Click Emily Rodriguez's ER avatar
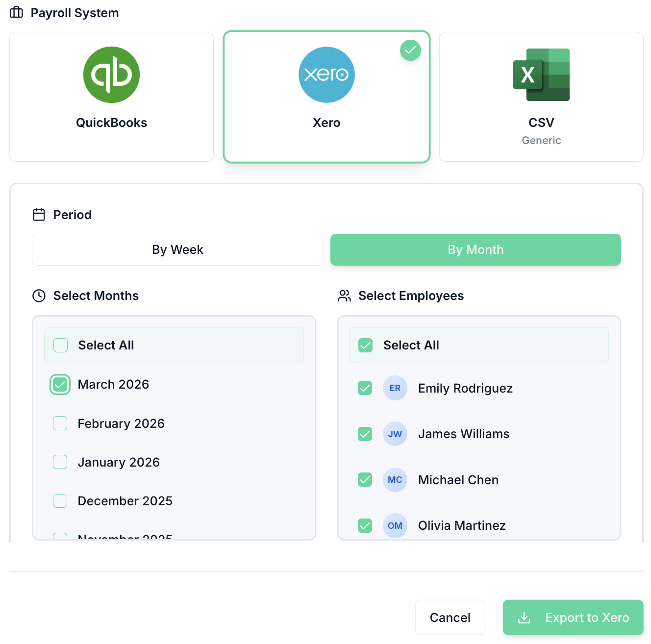This screenshot has height=644, width=651. pyautogui.click(x=395, y=388)
